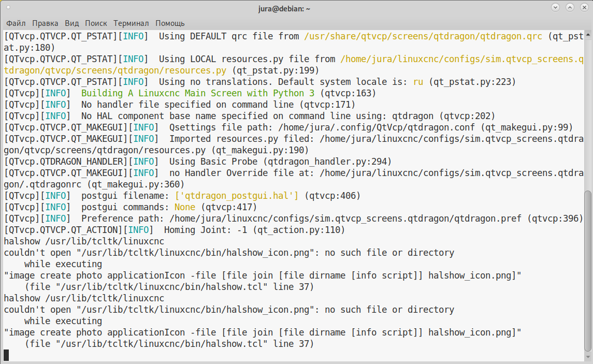Click 'Using no translations' log line
The width and height of the screenshot is (593, 364).
coord(260,82)
